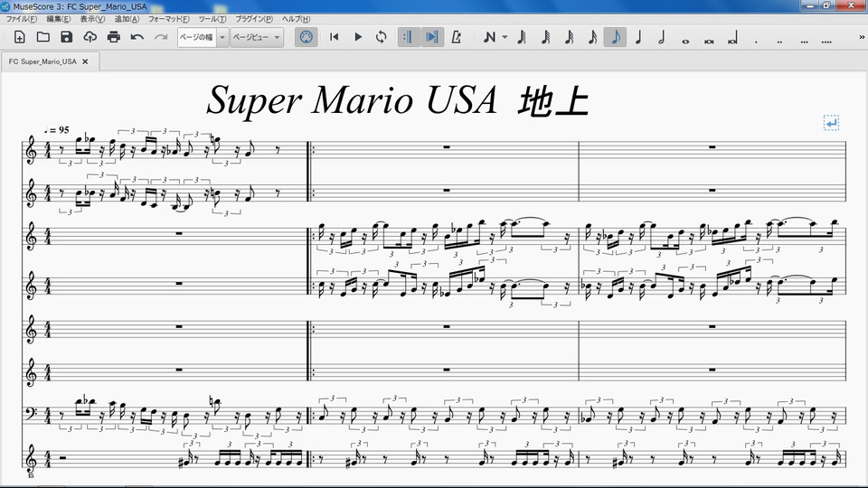
Task: Toggle the metronome icon
Action: point(457,37)
